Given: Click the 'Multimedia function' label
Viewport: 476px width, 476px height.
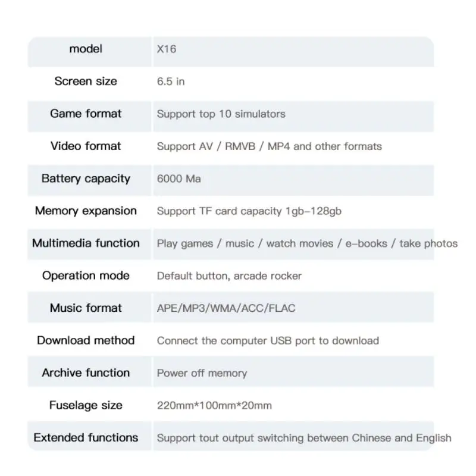Looking at the screenshot, I should click(86, 243).
